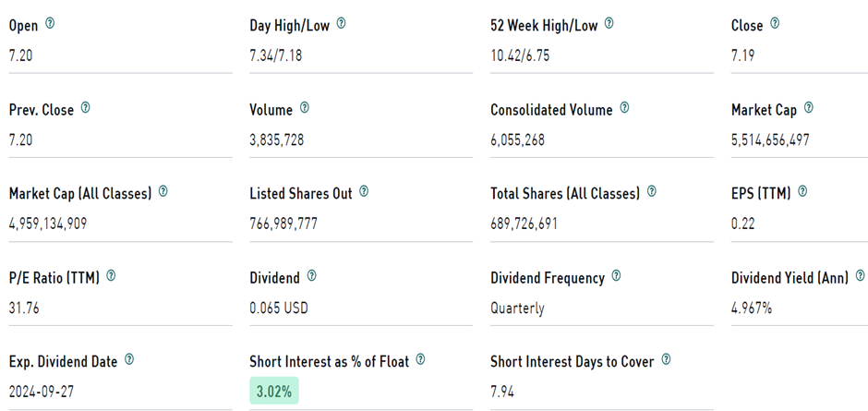Click the Short Interest as % of Float help icon
The image size is (868, 411).
419,360
